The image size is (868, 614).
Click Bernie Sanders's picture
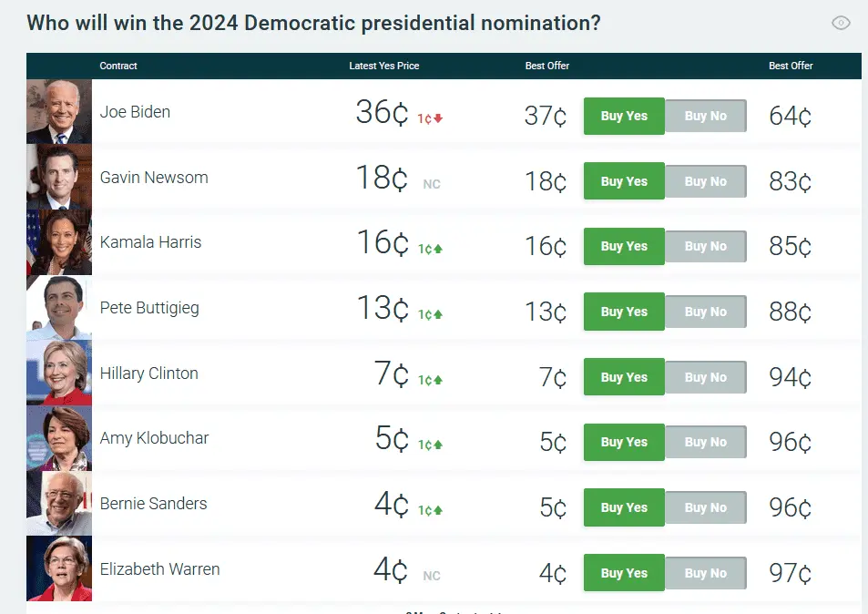pyautogui.click(x=59, y=504)
